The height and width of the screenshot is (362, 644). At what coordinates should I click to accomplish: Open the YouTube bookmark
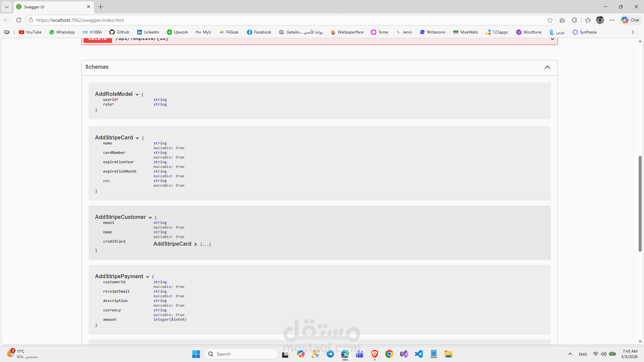click(30, 32)
